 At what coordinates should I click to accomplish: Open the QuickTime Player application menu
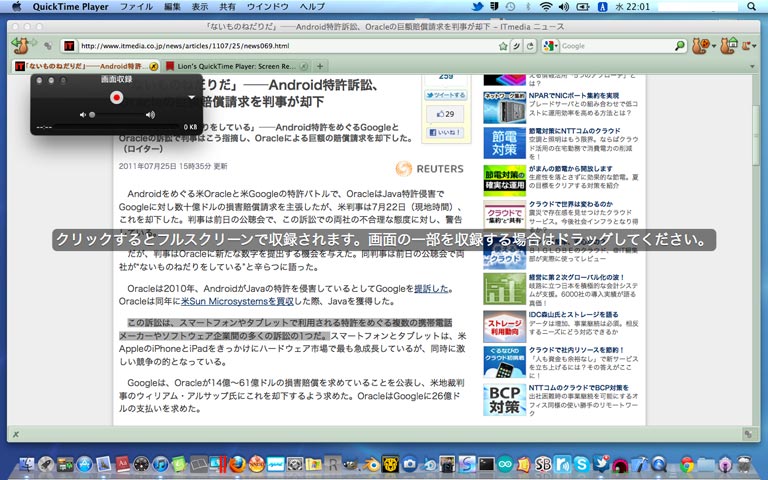[71, 6]
